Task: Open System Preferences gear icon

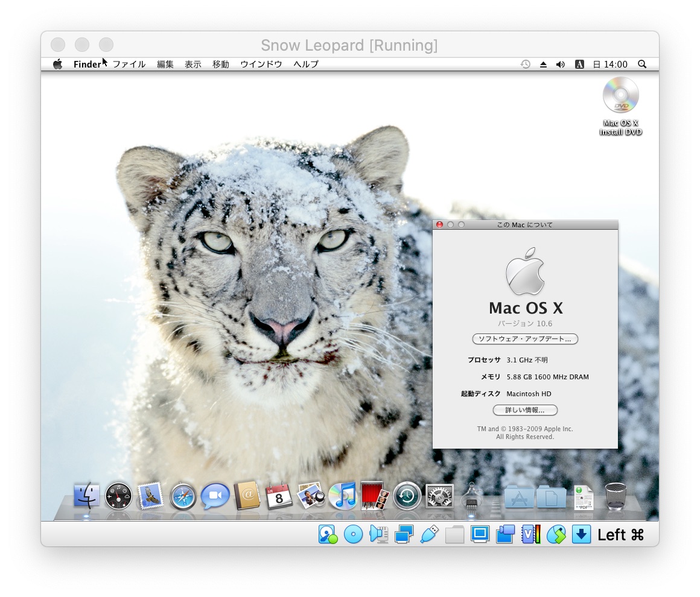Action: pyautogui.click(x=439, y=496)
